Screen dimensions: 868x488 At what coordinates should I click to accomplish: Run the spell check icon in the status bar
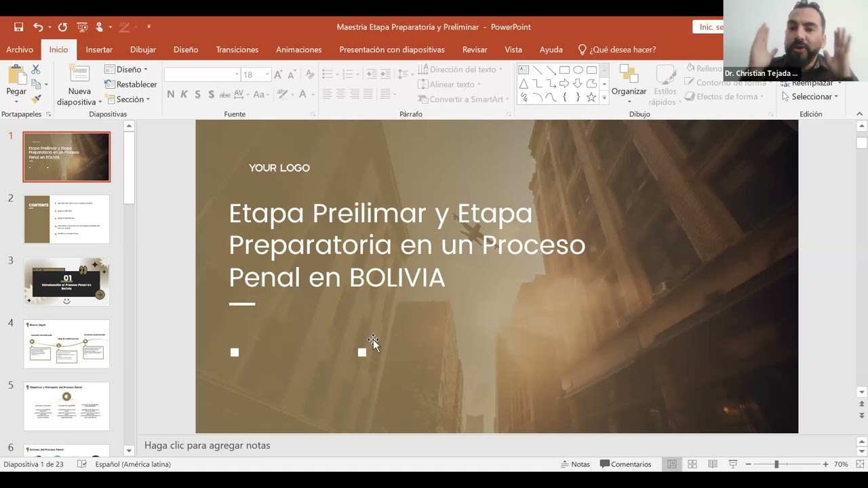(x=82, y=464)
